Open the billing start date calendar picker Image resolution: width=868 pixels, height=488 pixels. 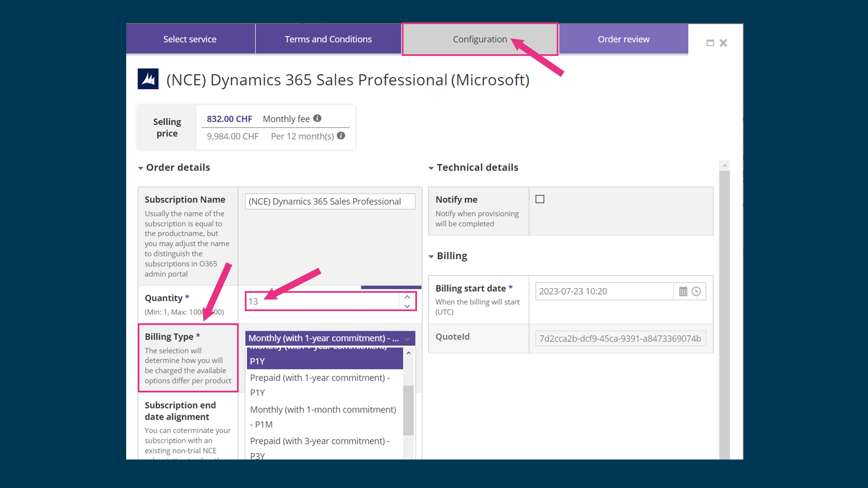(683, 291)
